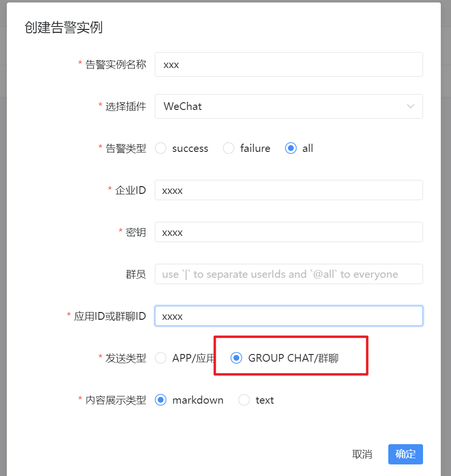Open the 选择插件 WeChat dropdown
The image size is (451, 476).
[x=288, y=106]
